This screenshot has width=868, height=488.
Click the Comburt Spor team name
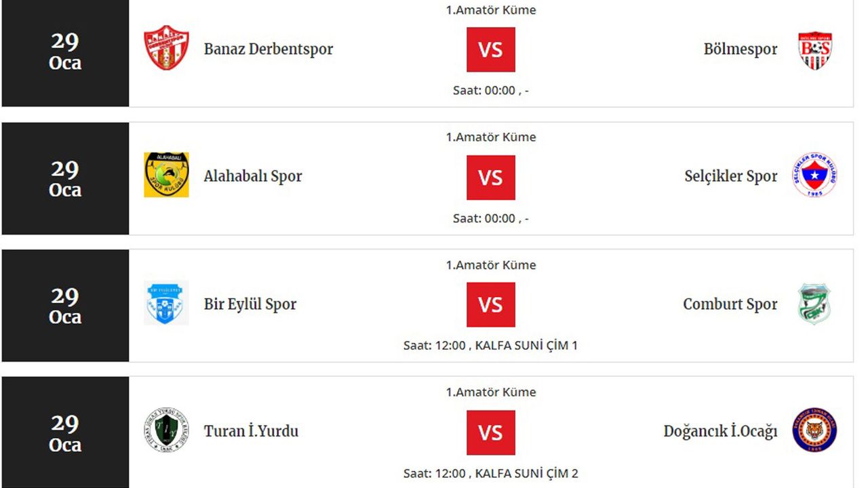730,304
